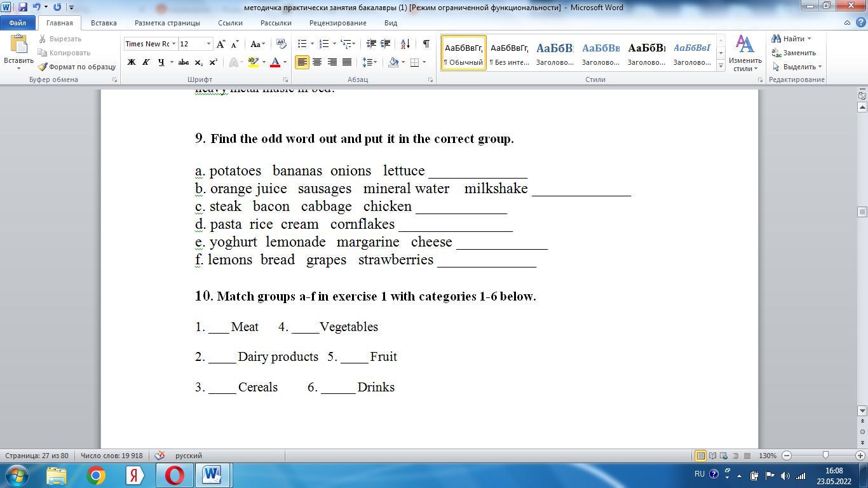Justify the paragraph text
The width and height of the screenshot is (868, 488).
tap(347, 62)
